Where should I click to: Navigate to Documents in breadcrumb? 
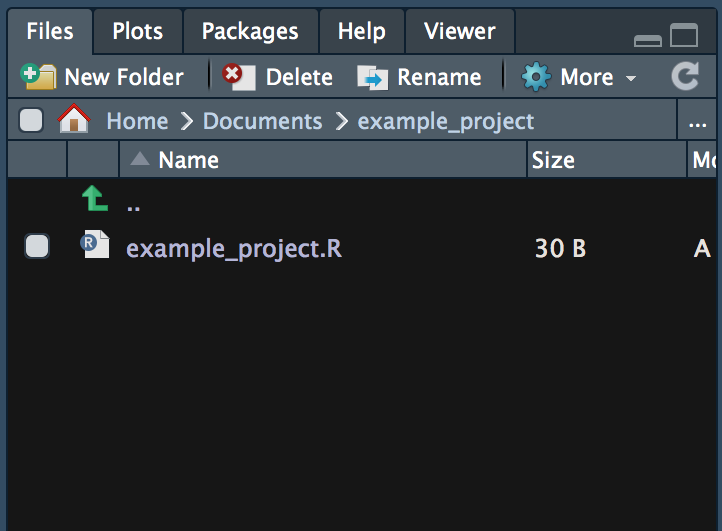[262, 121]
